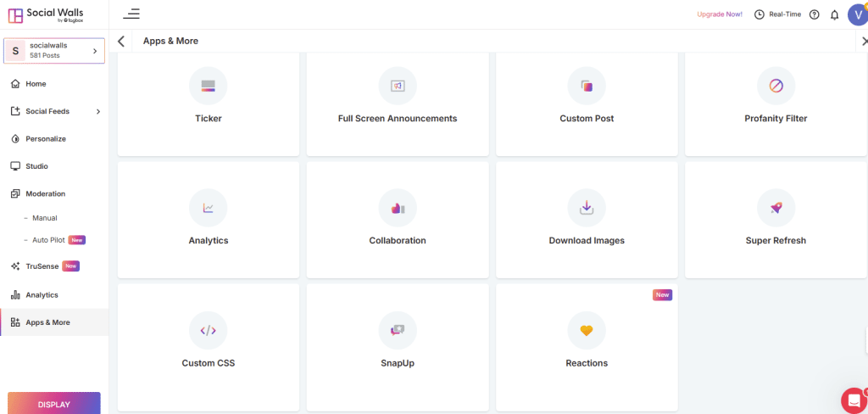This screenshot has width=868, height=414.
Task: Expand the Social Feeds submenu
Action: click(54, 111)
